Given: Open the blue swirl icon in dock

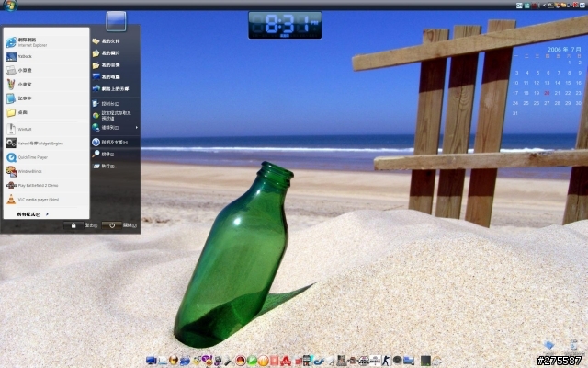Looking at the screenshot, I should [318, 362].
